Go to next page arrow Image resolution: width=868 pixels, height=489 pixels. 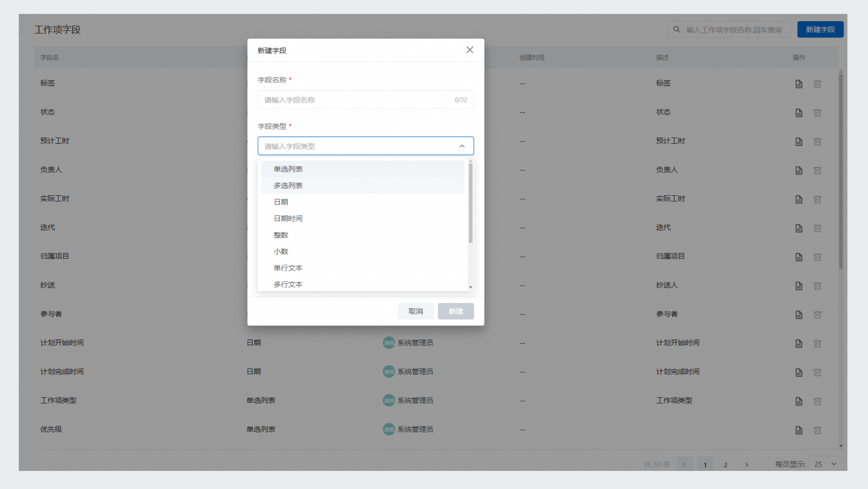click(746, 465)
